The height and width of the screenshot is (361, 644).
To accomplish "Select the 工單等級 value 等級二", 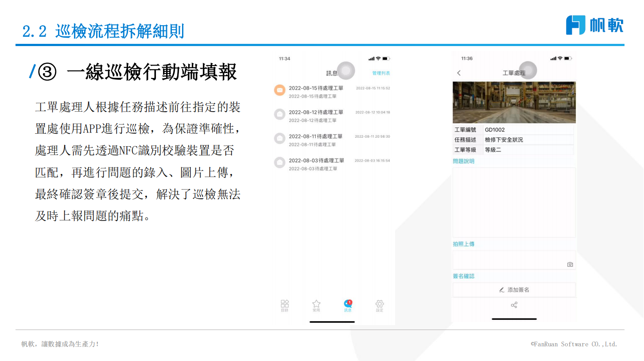I will click(x=493, y=150).
